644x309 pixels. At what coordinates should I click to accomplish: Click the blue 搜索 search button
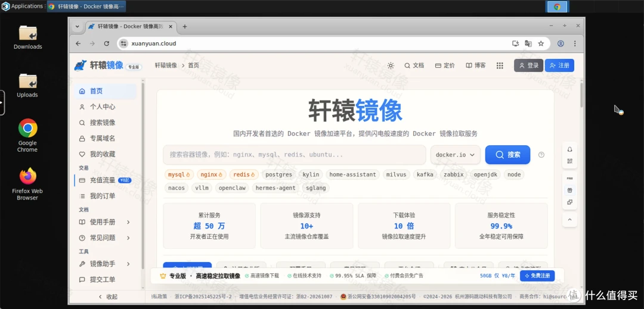tap(507, 155)
